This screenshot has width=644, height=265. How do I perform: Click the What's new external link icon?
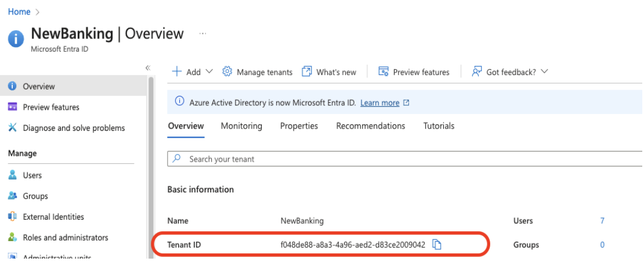tap(307, 71)
